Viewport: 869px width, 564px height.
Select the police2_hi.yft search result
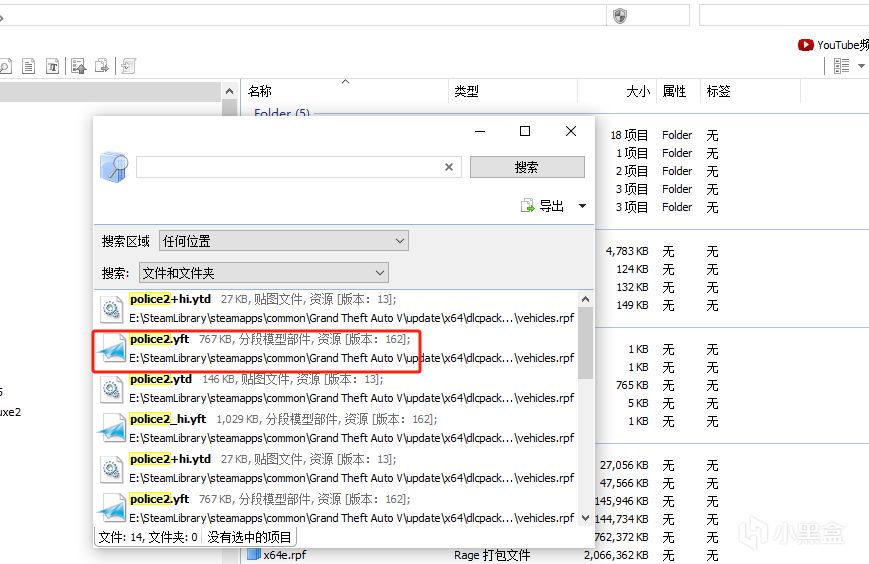pos(336,428)
